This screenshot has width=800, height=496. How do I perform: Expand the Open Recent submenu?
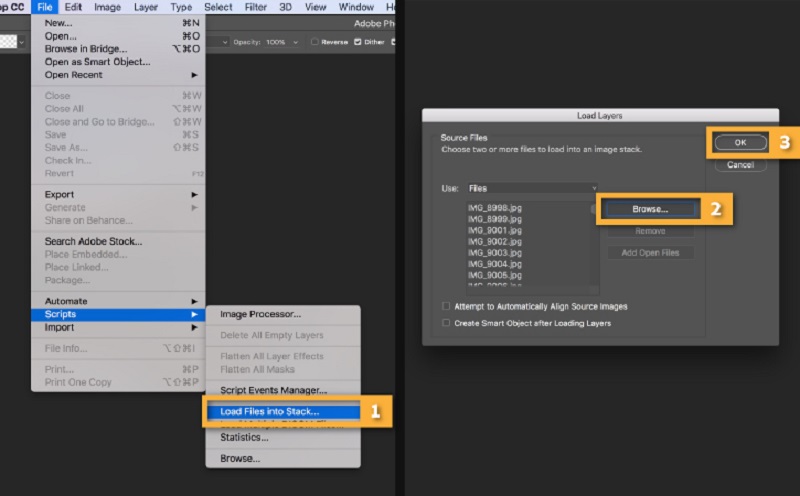118,75
